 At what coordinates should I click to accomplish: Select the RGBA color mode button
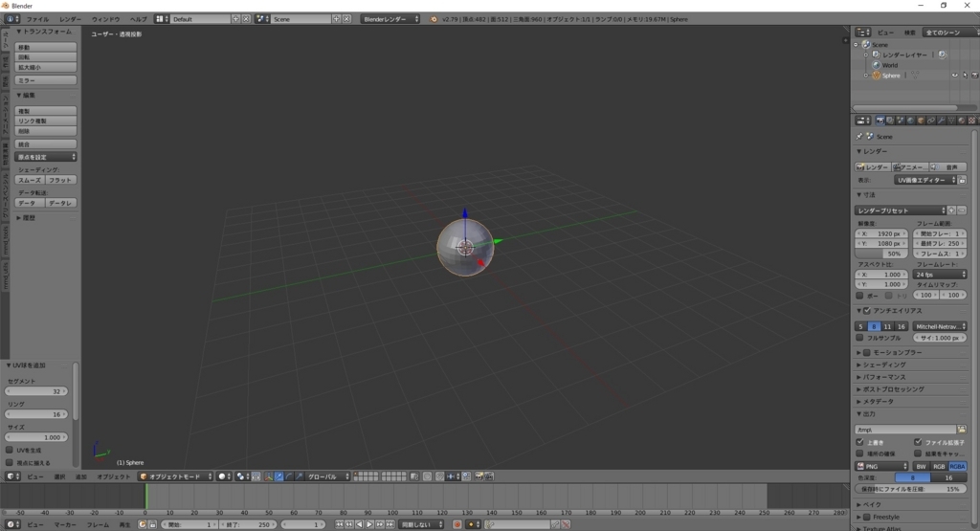pos(957,466)
